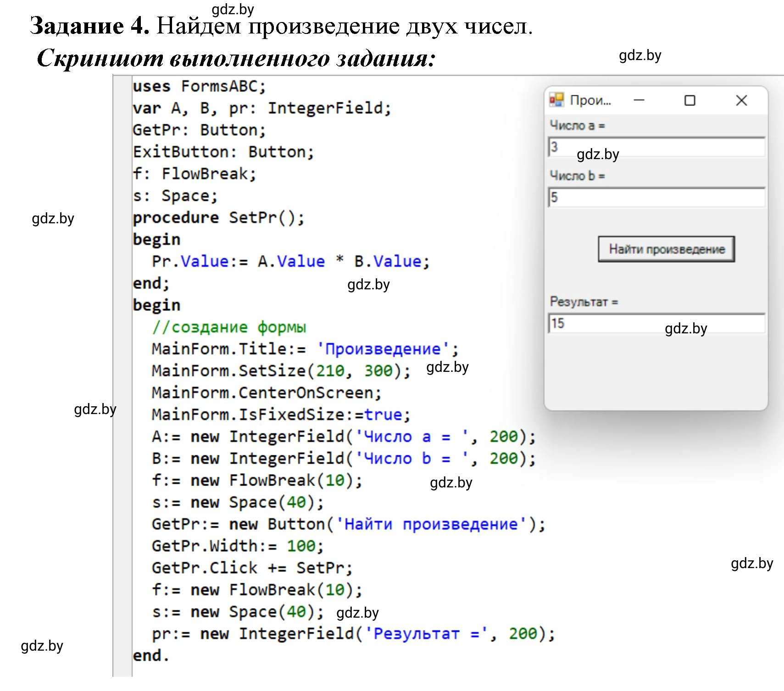The image size is (784, 691).
Task: Click the line 'GetPr.Width:= 100;'
Action: pyautogui.click(x=238, y=546)
